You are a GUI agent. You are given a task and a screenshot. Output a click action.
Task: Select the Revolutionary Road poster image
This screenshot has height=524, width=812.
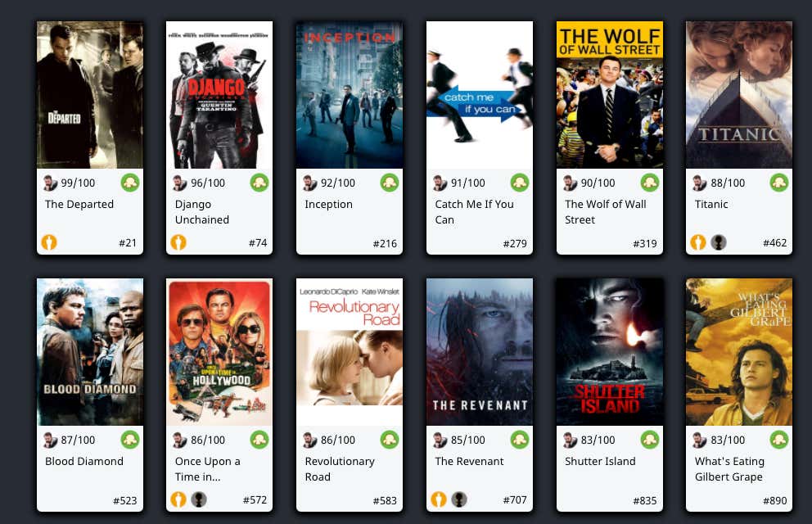coord(350,352)
